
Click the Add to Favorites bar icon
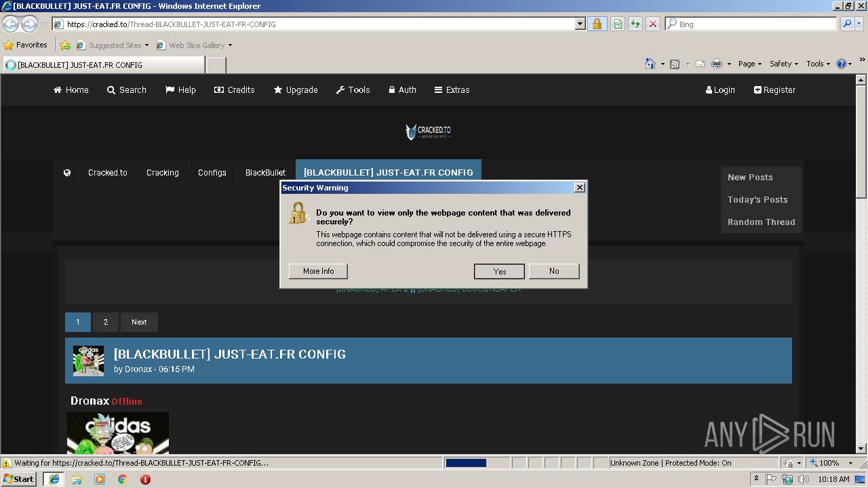point(65,45)
